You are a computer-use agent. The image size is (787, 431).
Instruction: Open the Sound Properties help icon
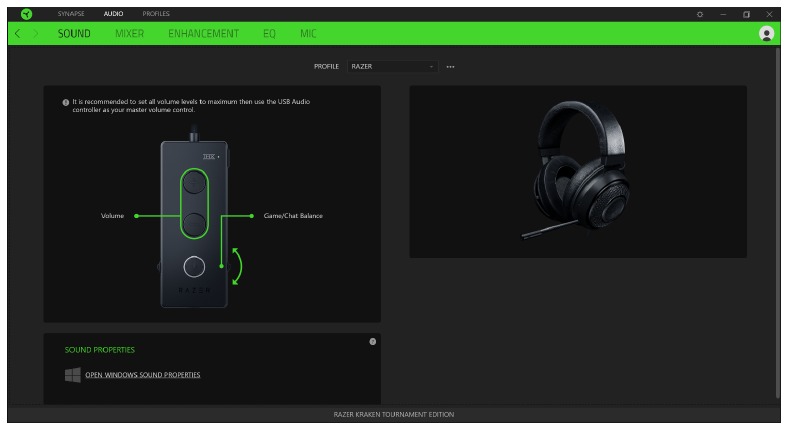[372, 342]
